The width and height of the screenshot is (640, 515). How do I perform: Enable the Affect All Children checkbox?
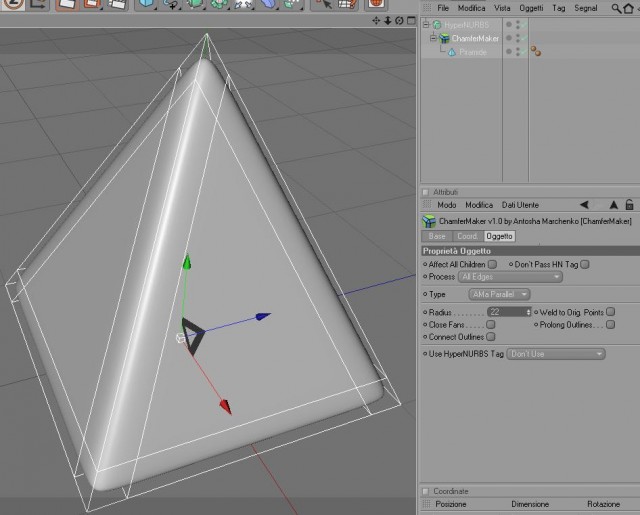coord(493,264)
